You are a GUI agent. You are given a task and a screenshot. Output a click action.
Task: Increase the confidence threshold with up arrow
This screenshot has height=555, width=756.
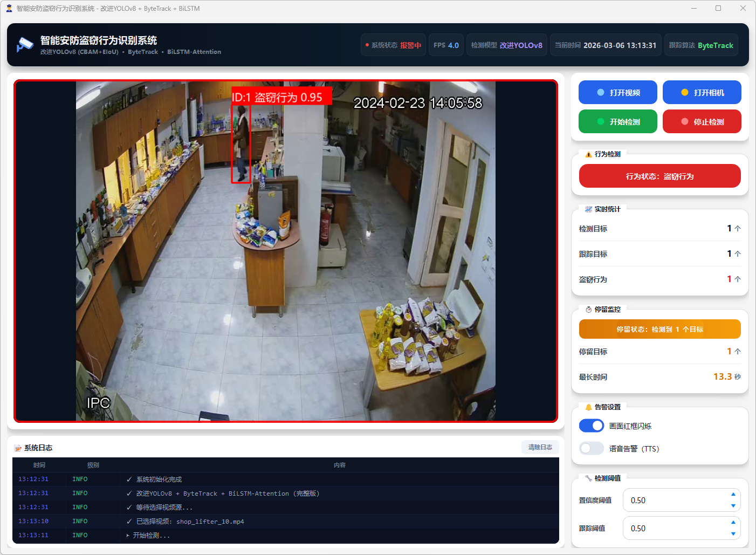[x=733, y=494]
